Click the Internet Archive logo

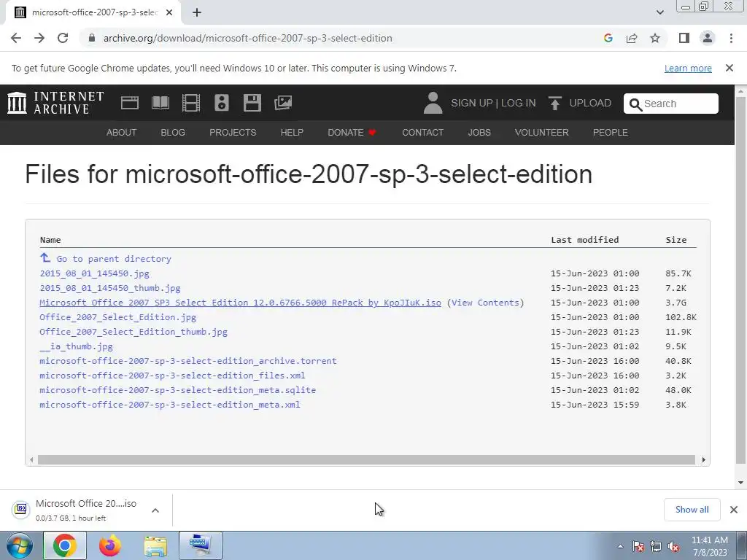point(55,103)
